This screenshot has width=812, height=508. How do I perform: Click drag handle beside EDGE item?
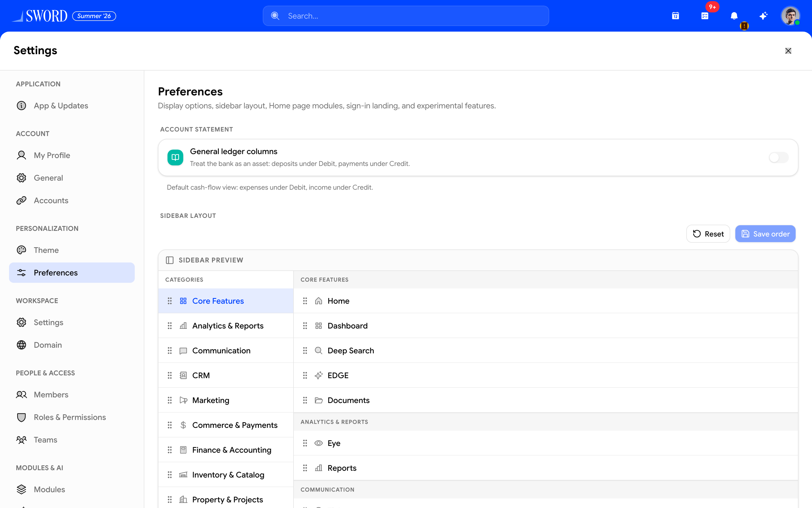point(305,375)
